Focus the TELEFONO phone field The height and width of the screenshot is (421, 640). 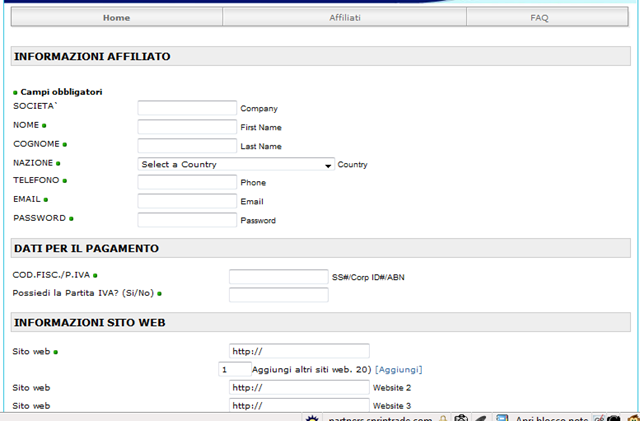pyautogui.click(x=187, y=182)
